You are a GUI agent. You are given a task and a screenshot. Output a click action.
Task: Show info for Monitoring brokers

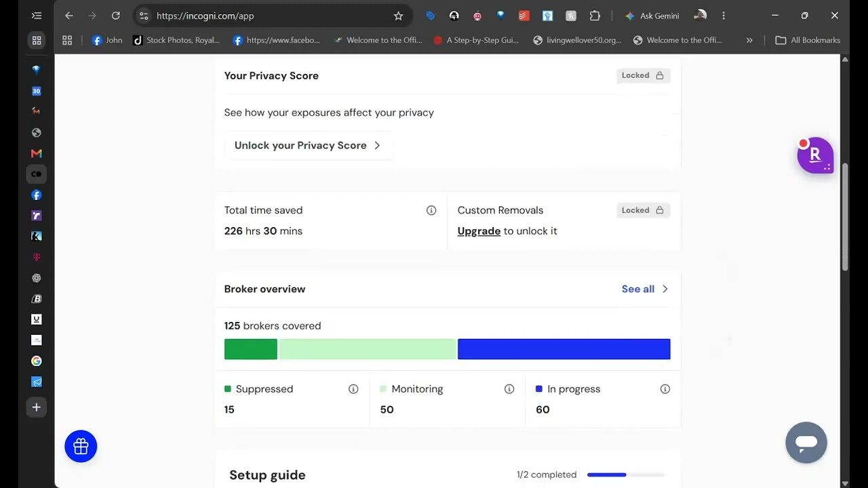[x=509, y=389]
